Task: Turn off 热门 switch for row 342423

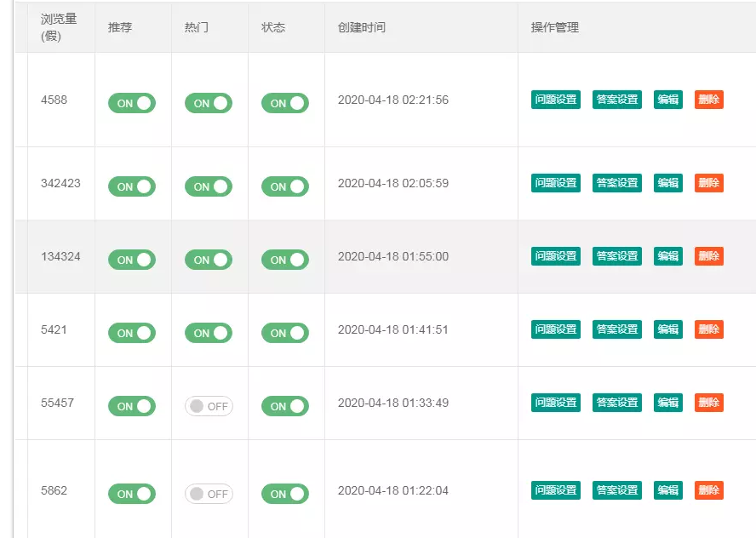Action: [209, 186]
